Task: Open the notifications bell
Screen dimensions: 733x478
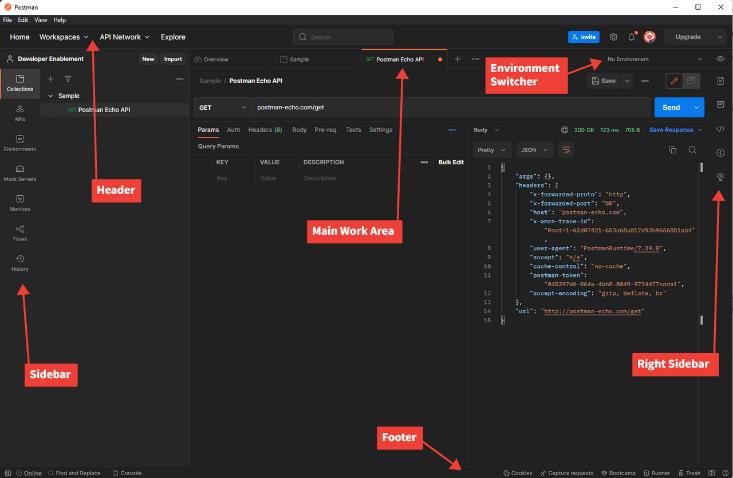Action: [x=632, y=37]
